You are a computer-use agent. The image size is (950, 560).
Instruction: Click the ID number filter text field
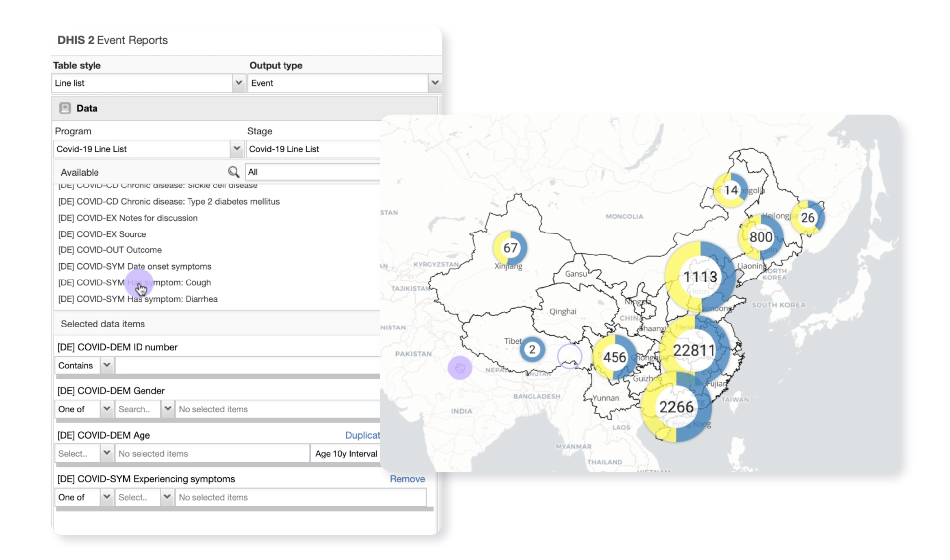click(247, 365)
